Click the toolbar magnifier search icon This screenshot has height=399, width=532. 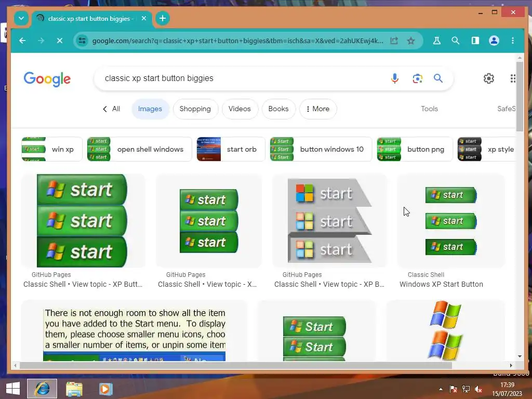(455, 41)
